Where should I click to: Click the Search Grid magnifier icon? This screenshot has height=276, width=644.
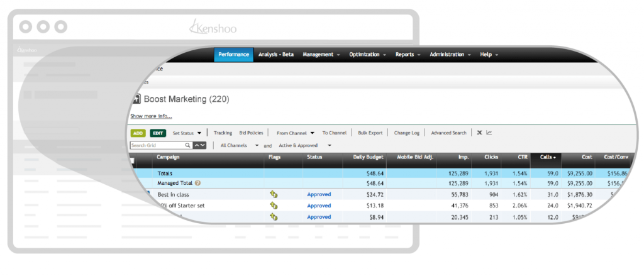tap(187, 145)
